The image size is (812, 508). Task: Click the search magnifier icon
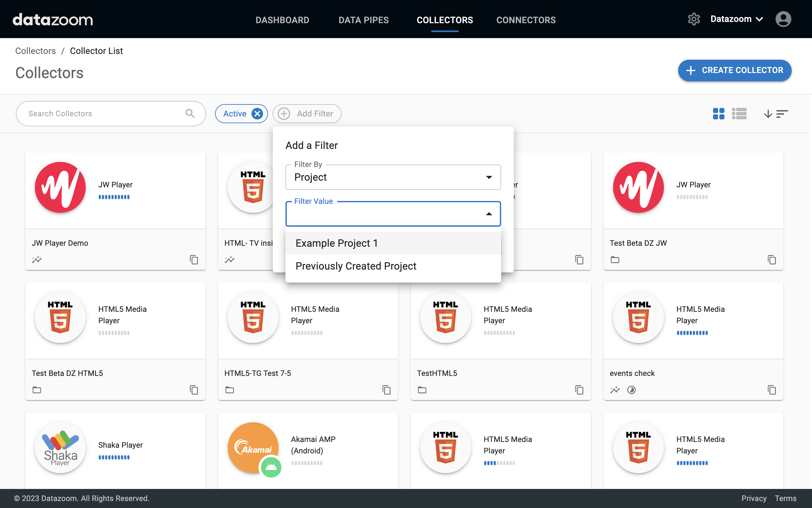click(x=190, y=114)
